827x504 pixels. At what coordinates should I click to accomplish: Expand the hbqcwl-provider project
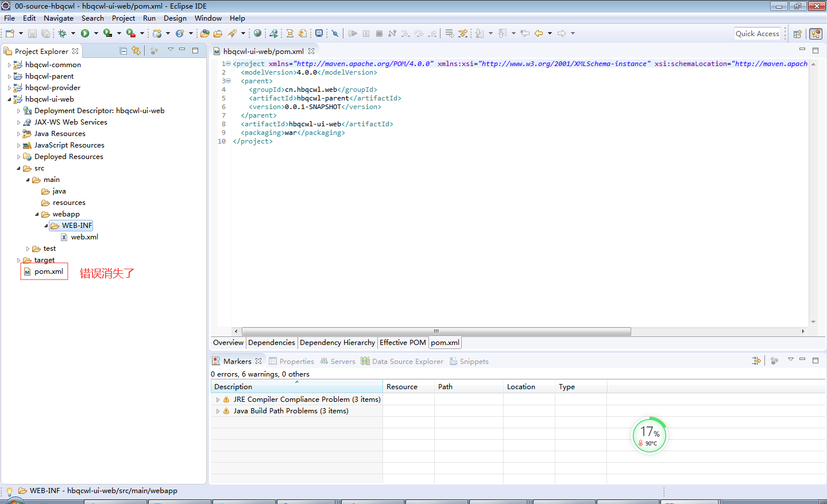pos(9,88)
